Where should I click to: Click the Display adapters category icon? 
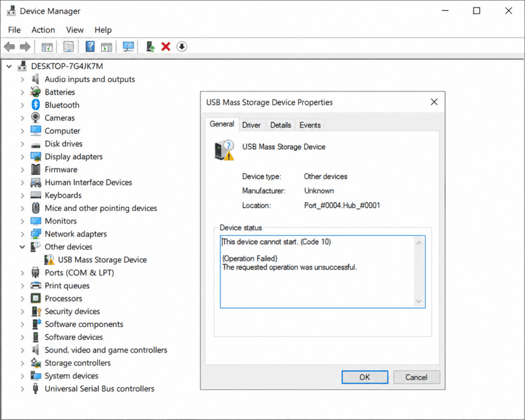pyautogui.click(x=35, y=156)
